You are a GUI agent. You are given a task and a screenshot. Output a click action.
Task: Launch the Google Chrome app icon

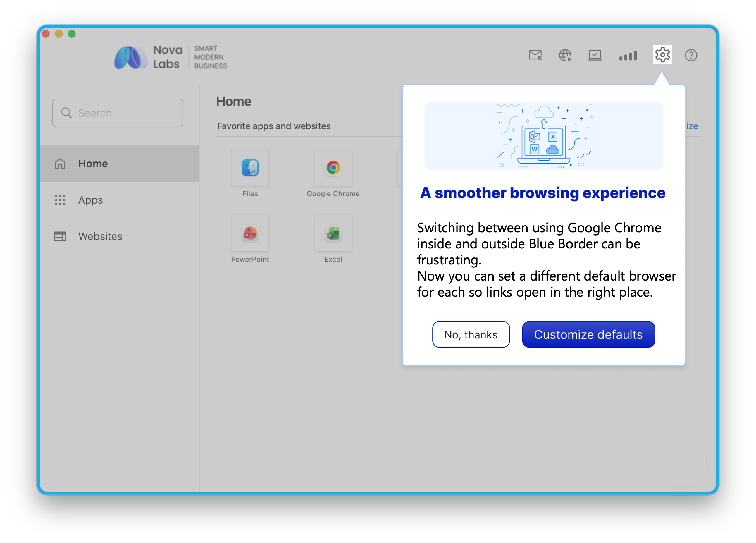333,167
